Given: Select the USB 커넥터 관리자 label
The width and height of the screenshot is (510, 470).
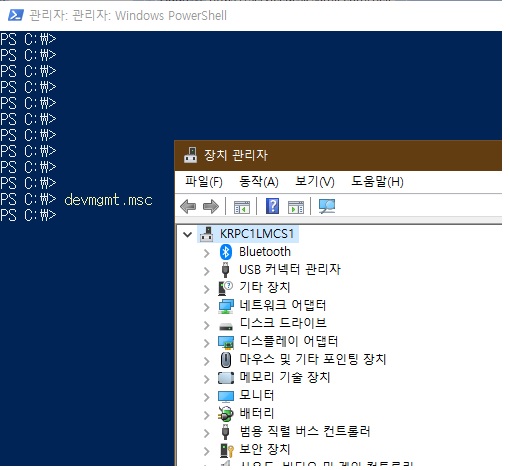Looking at the screenshot, I should 290,269.
